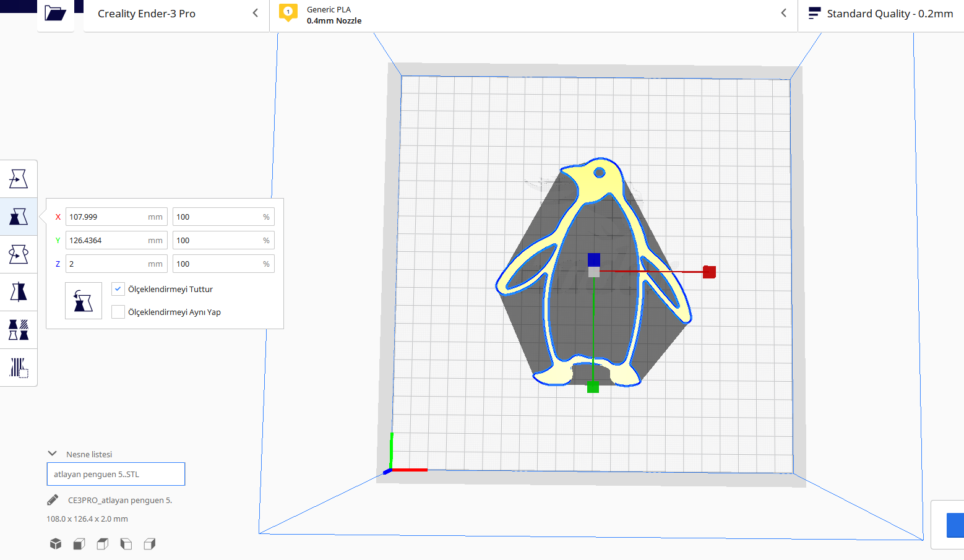Click the reset scale button icon
The height and width of the screenshot is (560, 964).
point(84,301)
